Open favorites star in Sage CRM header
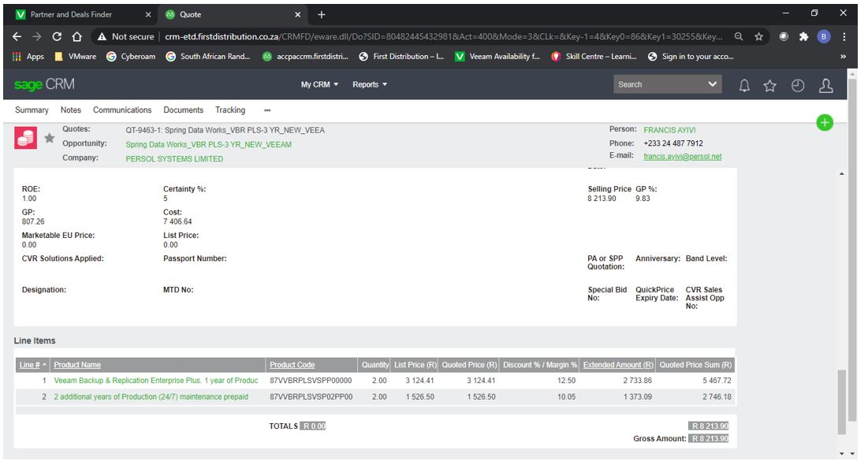Image resolution: width=868 pixels, height=465 pixels. (770, 86)
